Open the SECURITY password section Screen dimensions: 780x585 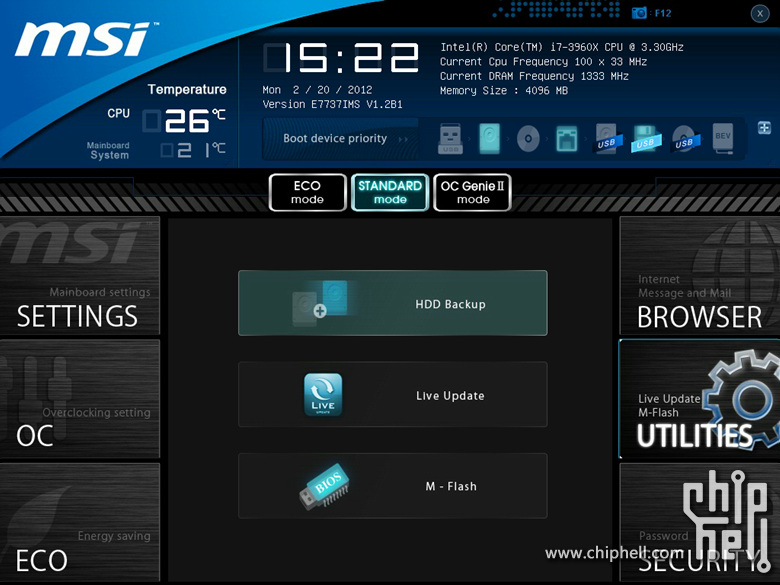(x=700, y=522)
